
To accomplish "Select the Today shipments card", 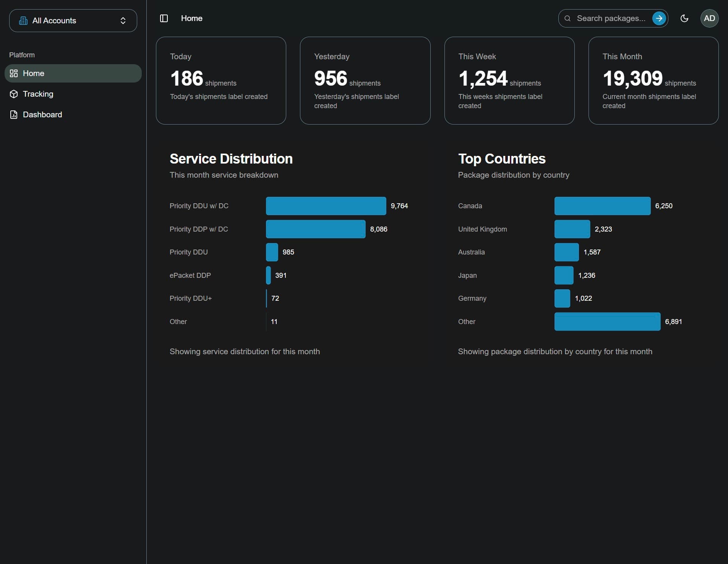I will click(x=221, y=81).
